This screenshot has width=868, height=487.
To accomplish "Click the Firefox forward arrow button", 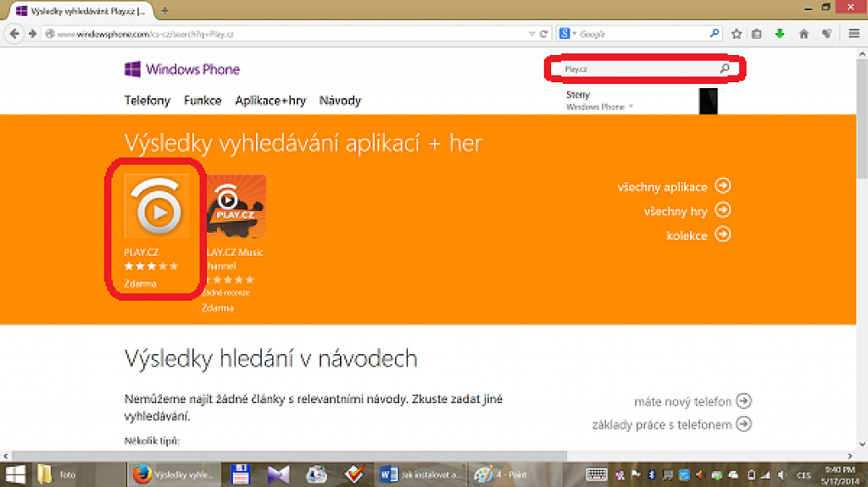I will tap(32, 34).
